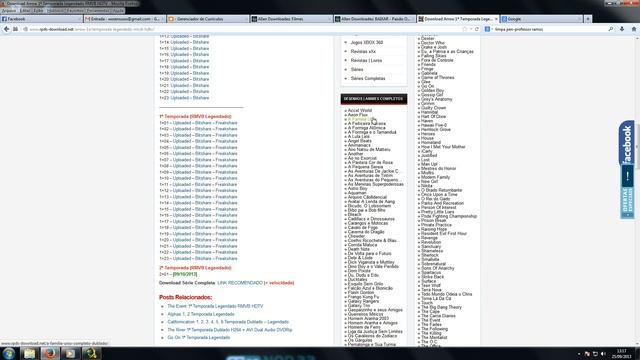Go back with the browser back arrow
This screenshot has width=640, height=360.
point(7,29)
